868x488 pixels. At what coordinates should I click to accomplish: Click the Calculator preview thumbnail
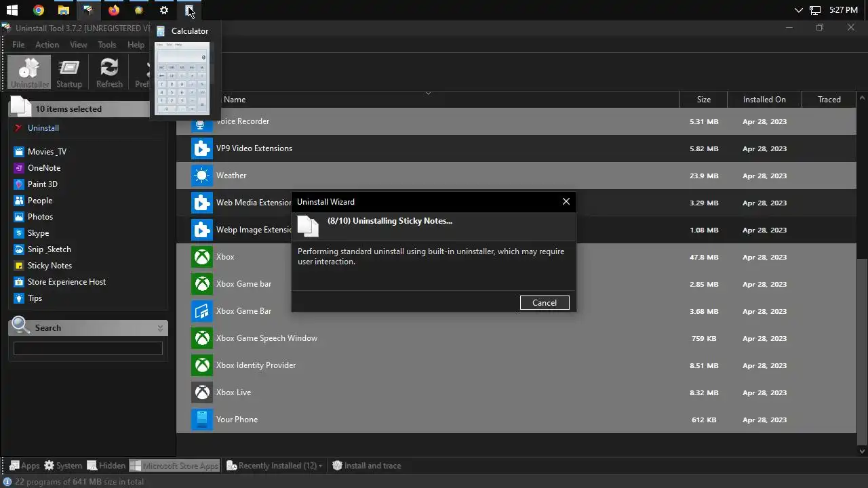[182, 79]
